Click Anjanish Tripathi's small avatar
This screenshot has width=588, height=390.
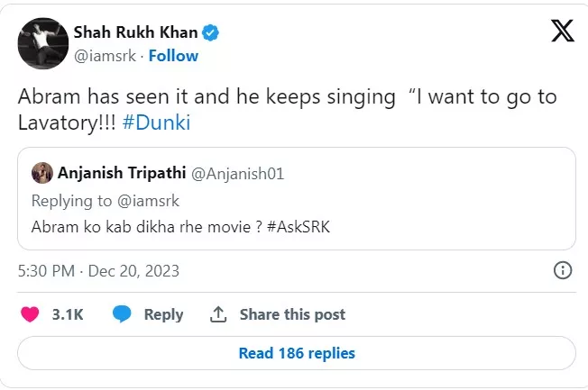(41, 172)
